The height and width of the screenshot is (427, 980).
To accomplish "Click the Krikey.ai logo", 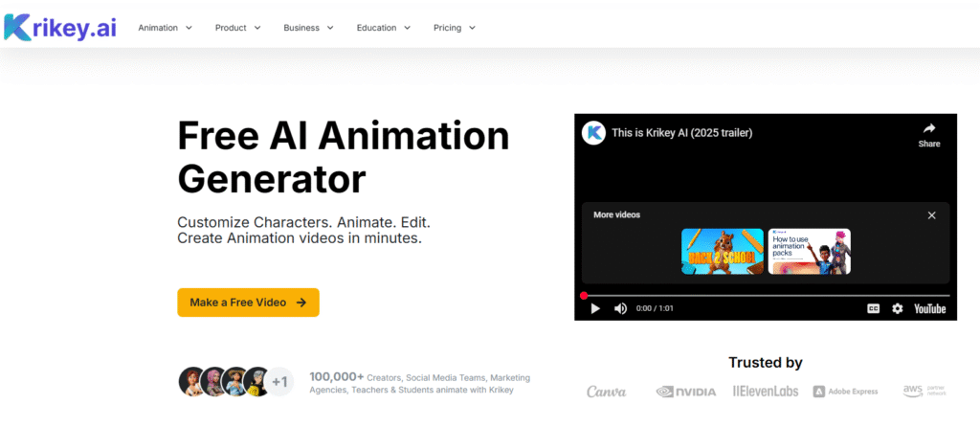I will (x=60, y=28).
